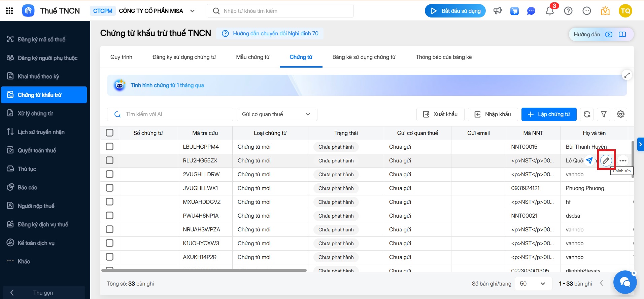Screen dimensions: 644x299
Task: Open the filter funnel icon
Action: (604, 114)
